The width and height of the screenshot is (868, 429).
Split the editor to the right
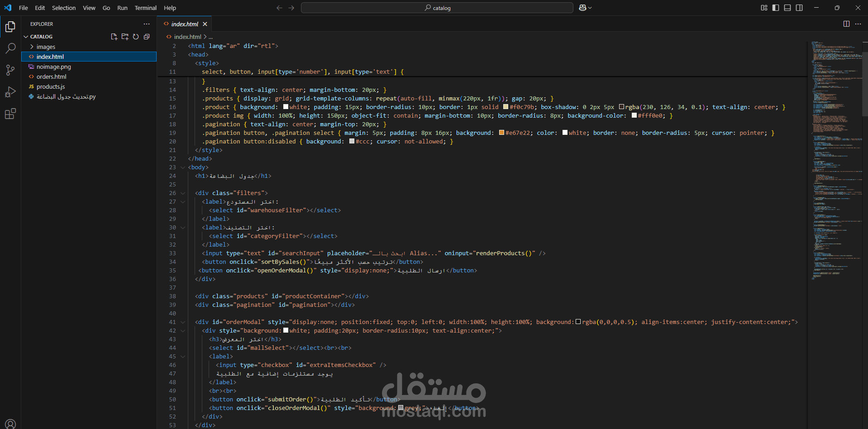[x=846, y=24]
